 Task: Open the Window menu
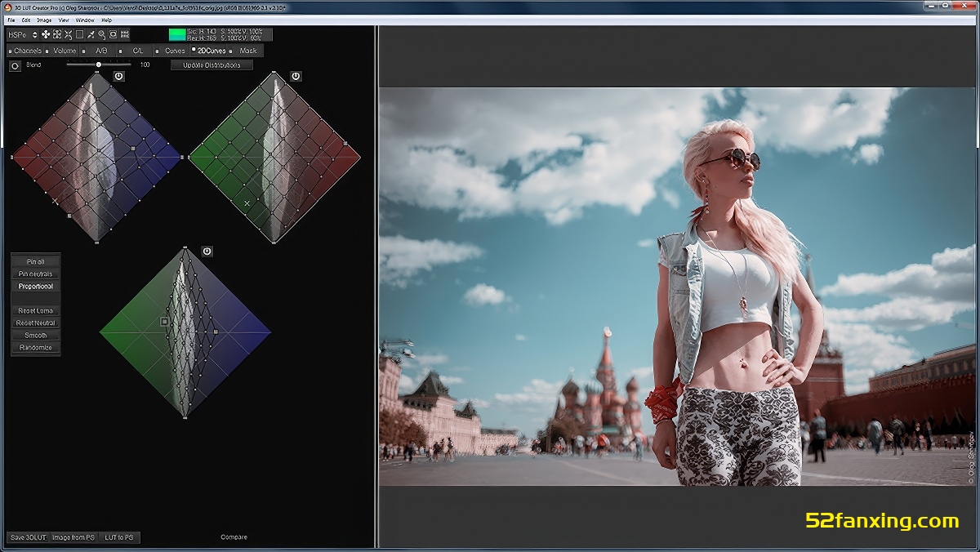pos(85,20)
